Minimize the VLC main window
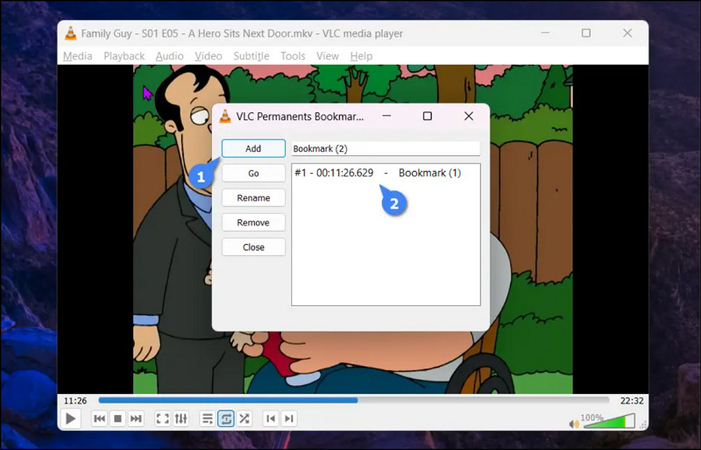This screenshot has width=701, height=450. 545,33
